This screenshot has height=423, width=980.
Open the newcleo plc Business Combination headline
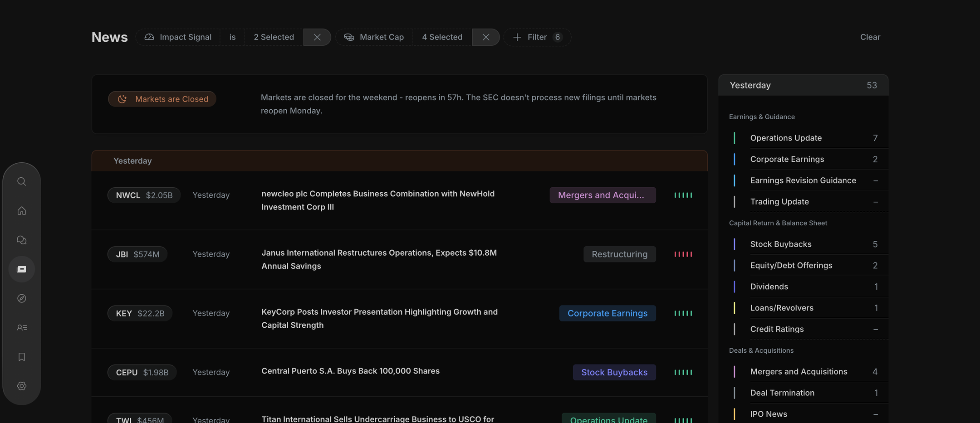tap(378, 200)
